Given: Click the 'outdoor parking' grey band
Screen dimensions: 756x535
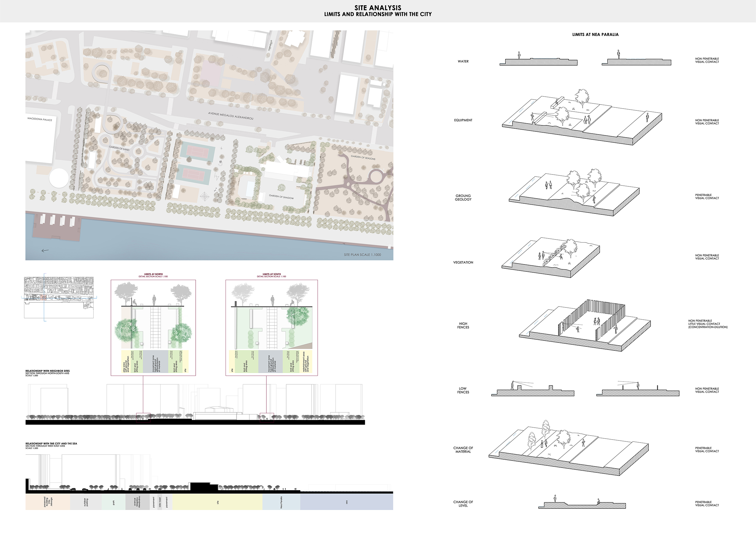Looking at the screenshot, I should [86, 502].
